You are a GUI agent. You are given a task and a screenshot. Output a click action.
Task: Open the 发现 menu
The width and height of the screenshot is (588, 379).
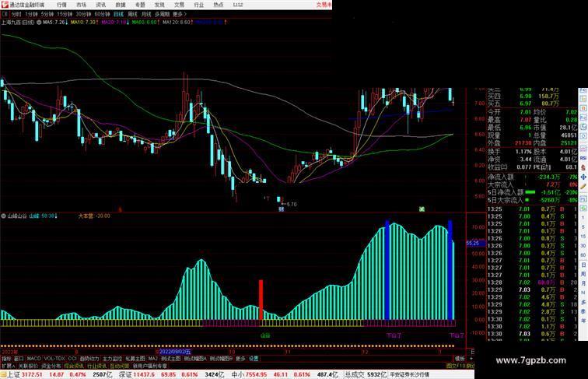(159, 5)
